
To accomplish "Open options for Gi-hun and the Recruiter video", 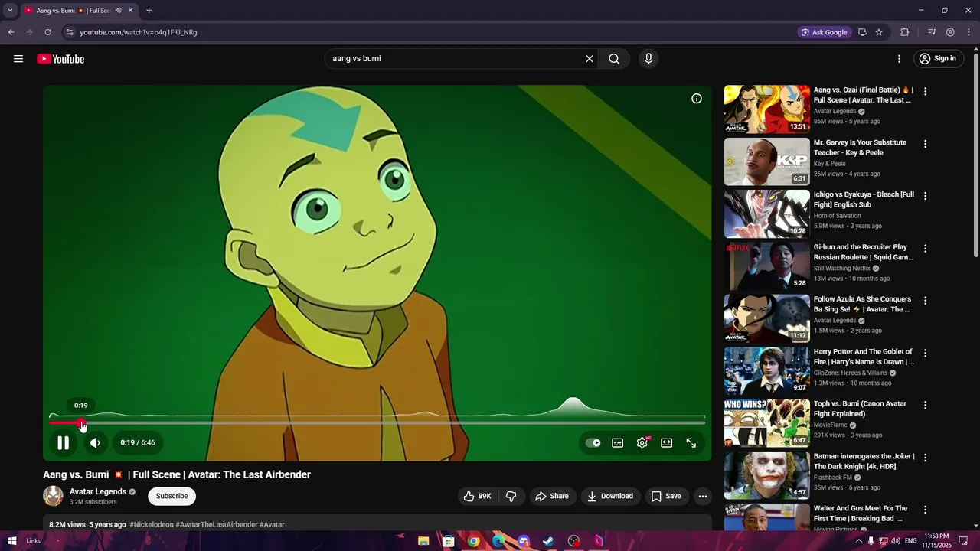I will click(x=925, y=249).
